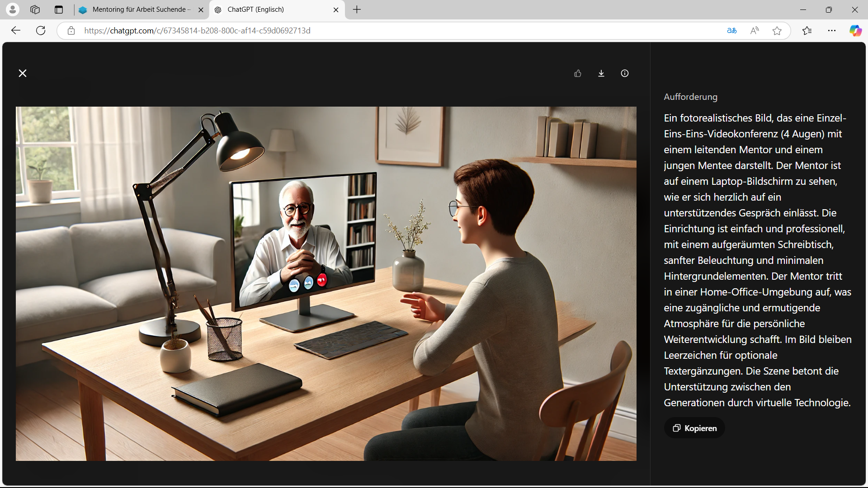This screenshot has width=868, height=488.
Task: Open the vertical tab actions menu
Action: coord(59,9)
